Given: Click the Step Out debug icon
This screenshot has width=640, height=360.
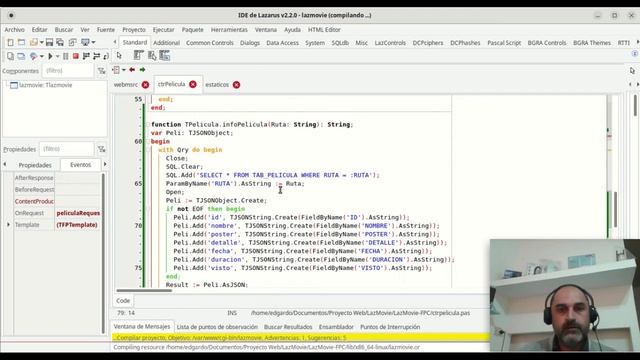Looking at the screenshot, I should (x=106, y=56).
